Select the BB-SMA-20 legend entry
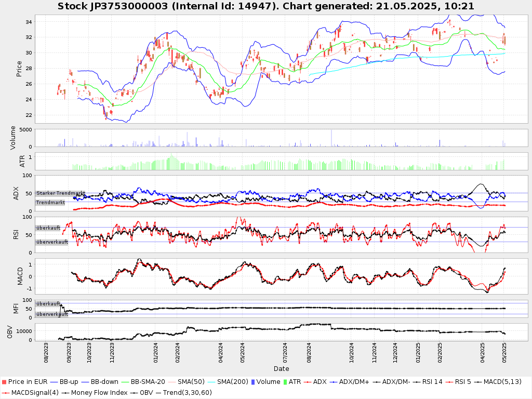This screenshot has height=399, width=532. [x=143, y=382]
